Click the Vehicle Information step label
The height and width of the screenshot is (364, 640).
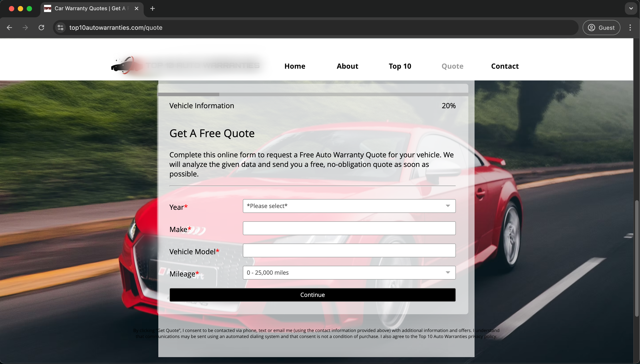coord(201,106)
